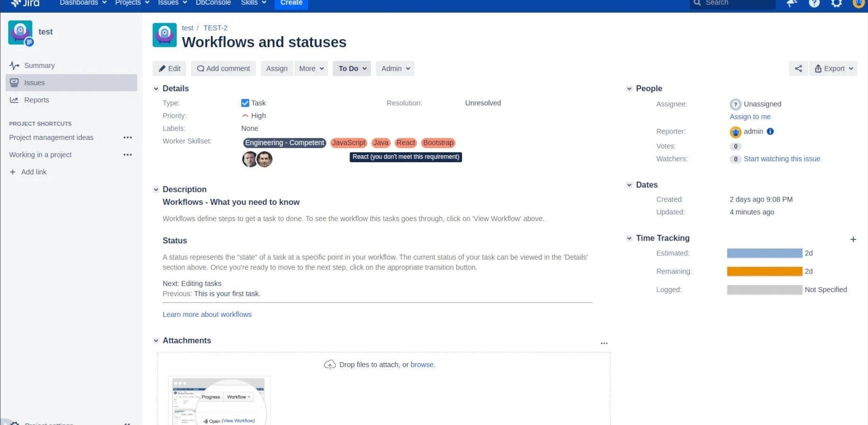Click the Add comment button

coord(224,68)
